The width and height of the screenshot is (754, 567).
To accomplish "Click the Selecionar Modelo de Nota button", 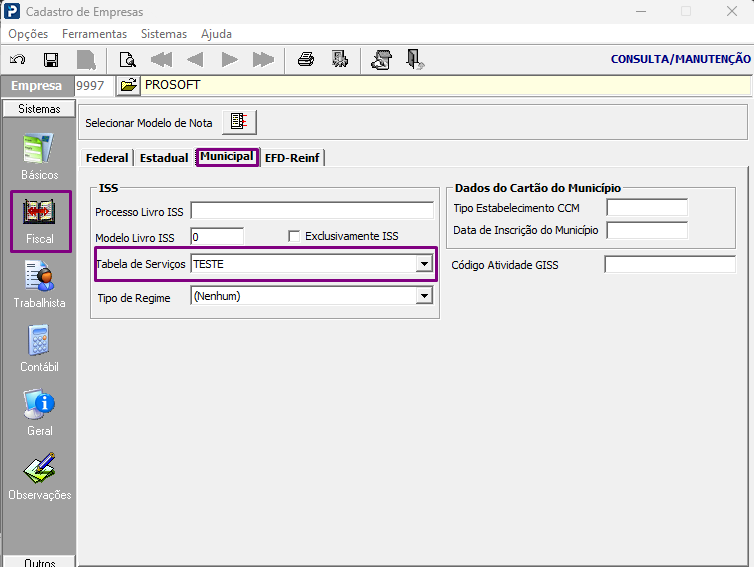I will click(239, 122).
